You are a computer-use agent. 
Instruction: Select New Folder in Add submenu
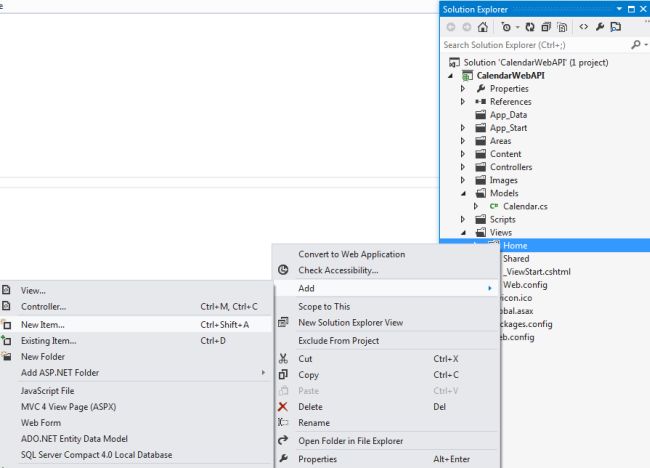(x=136, y=356)
